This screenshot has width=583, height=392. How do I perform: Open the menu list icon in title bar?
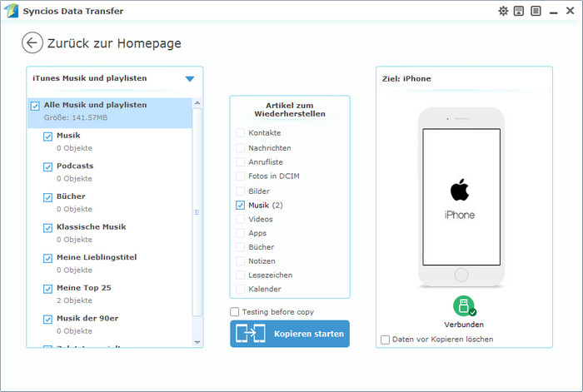(x=536, y=11)
